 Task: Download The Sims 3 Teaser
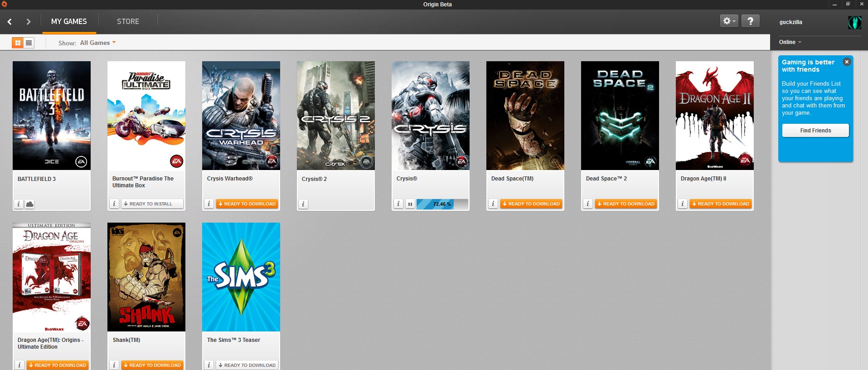[x=247, y=365]
